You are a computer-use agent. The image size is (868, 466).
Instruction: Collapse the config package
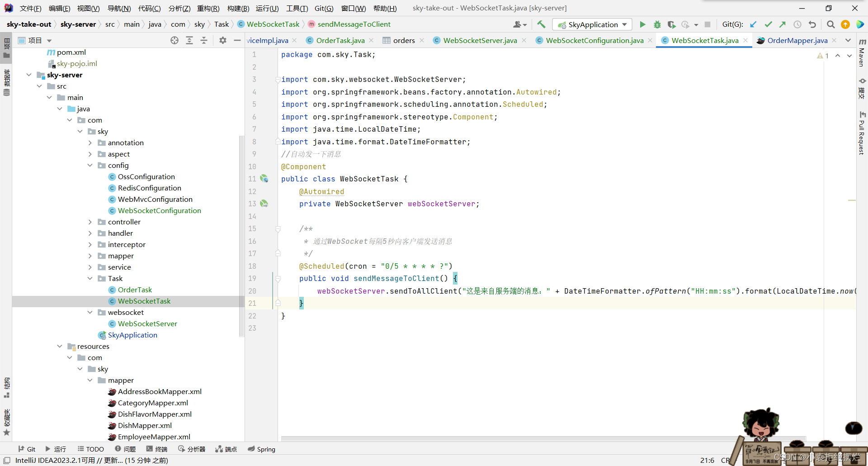tap(90, 165)
